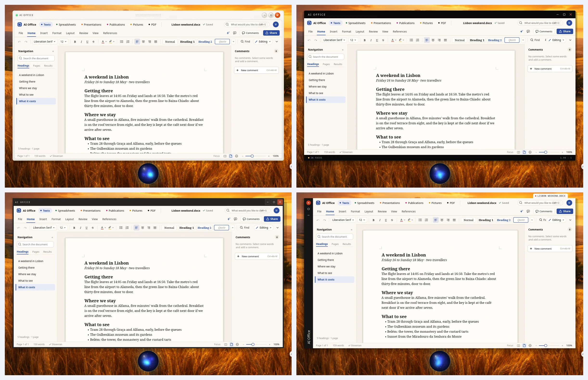588x380 pixels.
Task: Open the Insert menu in the top-left window
Action: 44,33
